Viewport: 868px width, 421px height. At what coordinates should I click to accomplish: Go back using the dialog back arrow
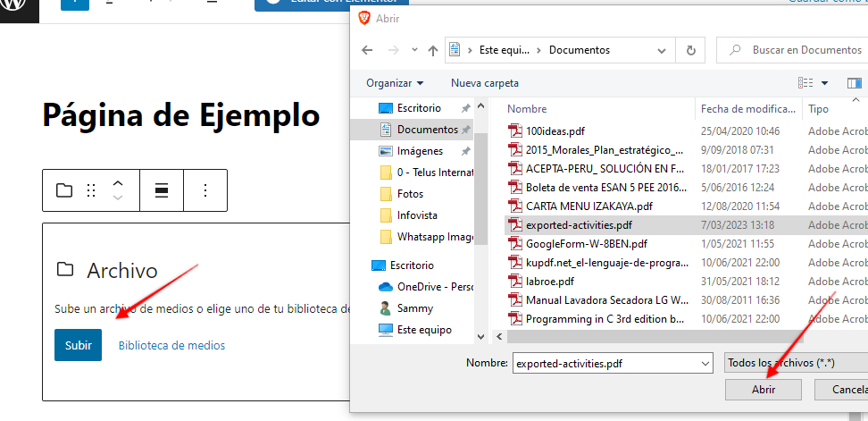click(367, 50)
